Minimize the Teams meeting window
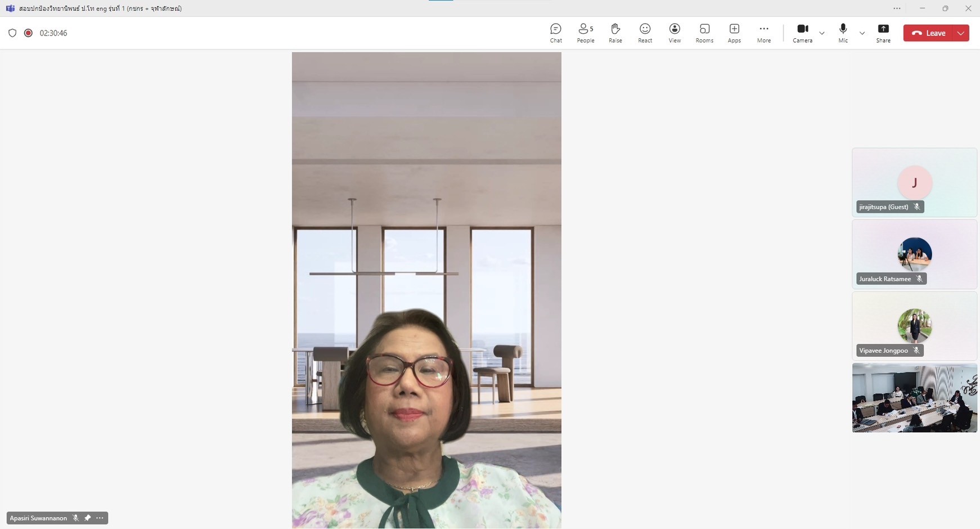Viewport: 980px width, 529px height. click(x=922, y=8)
